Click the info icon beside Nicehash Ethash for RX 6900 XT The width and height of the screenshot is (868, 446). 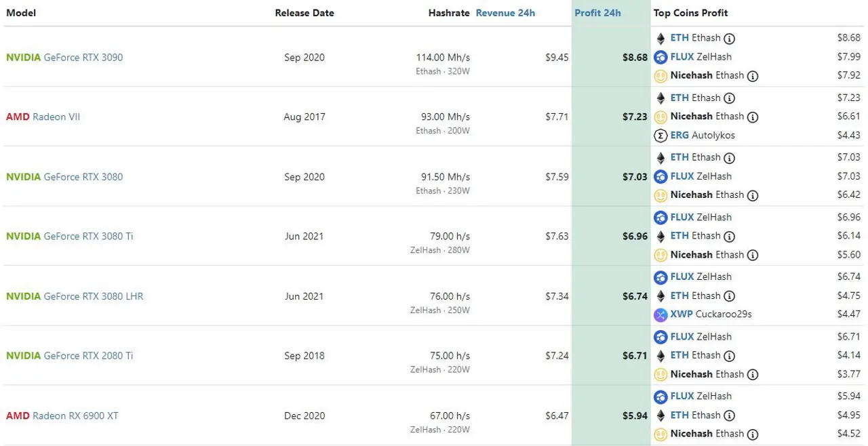click(753, 434)
